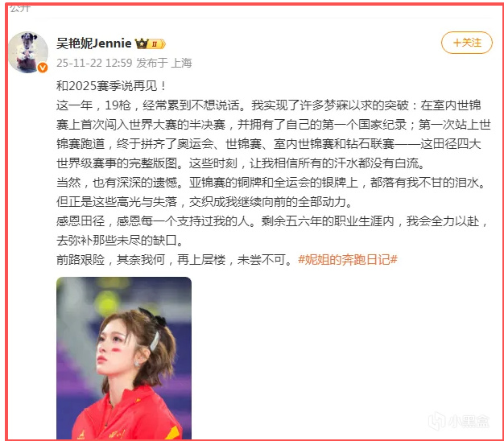Open the profile avatar of 吴艳妮Jennie
504x441 pixels.
(x=28, y=52)
